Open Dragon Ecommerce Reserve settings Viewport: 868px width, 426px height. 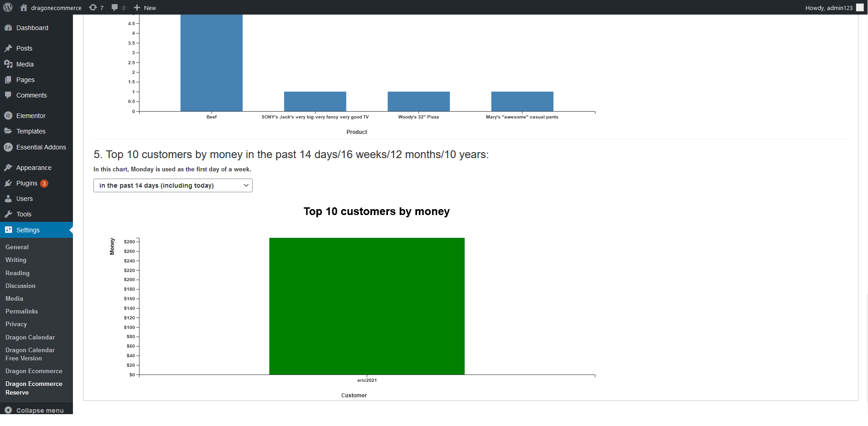[34, 388]
